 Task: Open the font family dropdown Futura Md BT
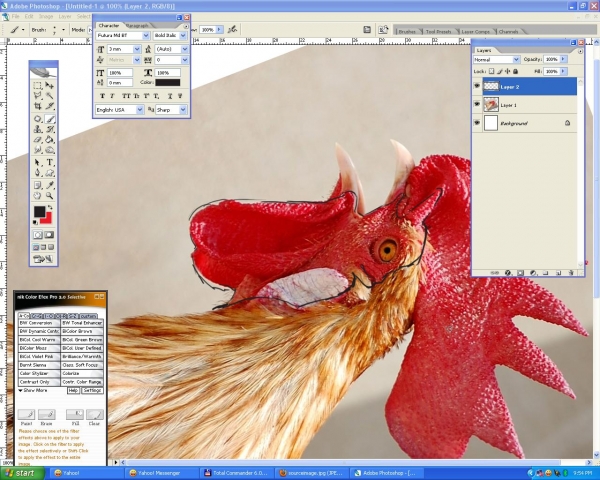pyautogui.click(x=146, y=36)
